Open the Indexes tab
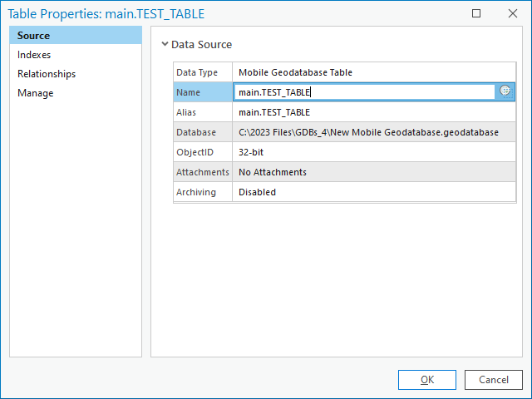The image size is (532, 399). click(x=34, y=55)
